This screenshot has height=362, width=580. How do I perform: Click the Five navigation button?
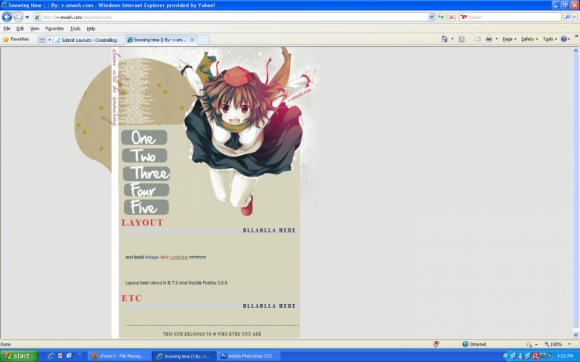coord(146,207)
